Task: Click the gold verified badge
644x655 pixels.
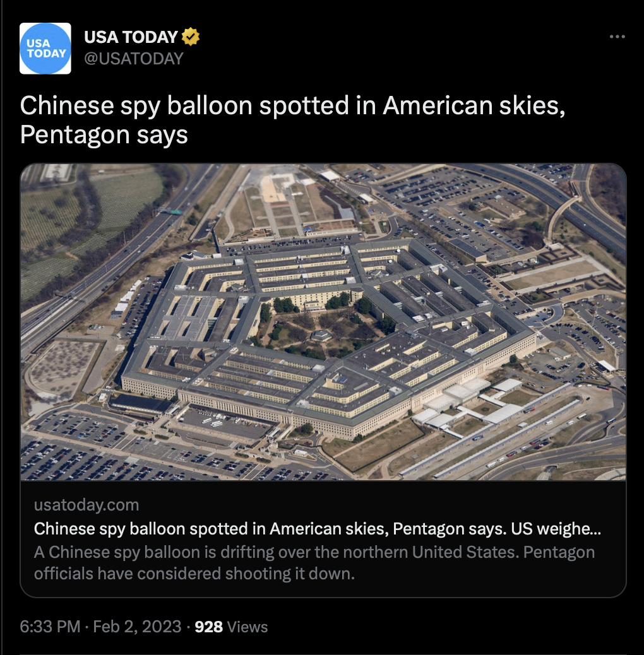Action: click(191, 37)
